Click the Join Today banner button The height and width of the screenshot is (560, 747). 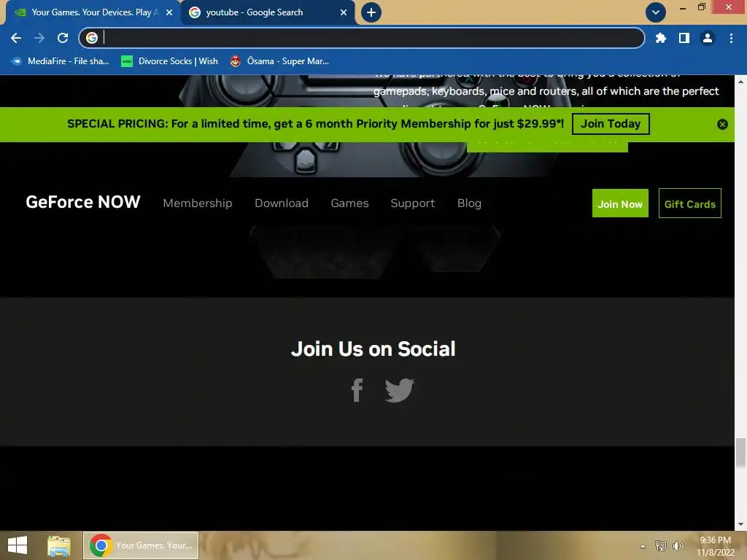[x=611, y=124]
